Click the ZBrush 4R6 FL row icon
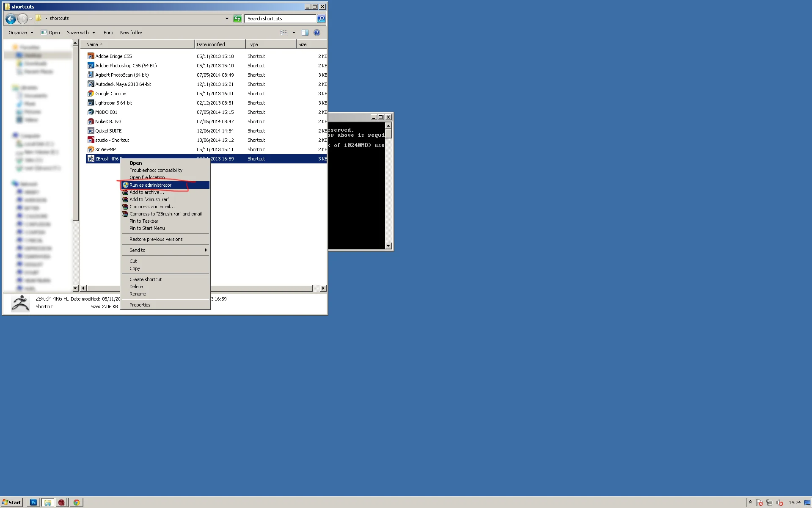 pyautogui.click(x=91, y=158)
